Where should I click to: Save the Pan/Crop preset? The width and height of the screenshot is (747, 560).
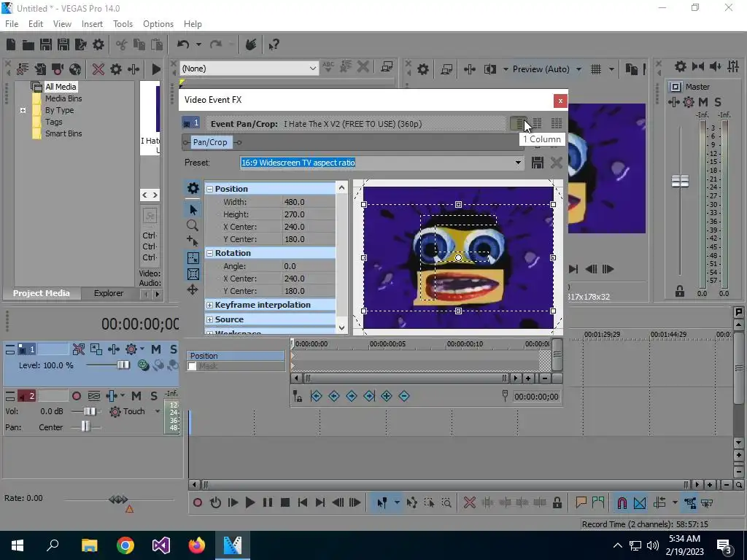(538, 163)
